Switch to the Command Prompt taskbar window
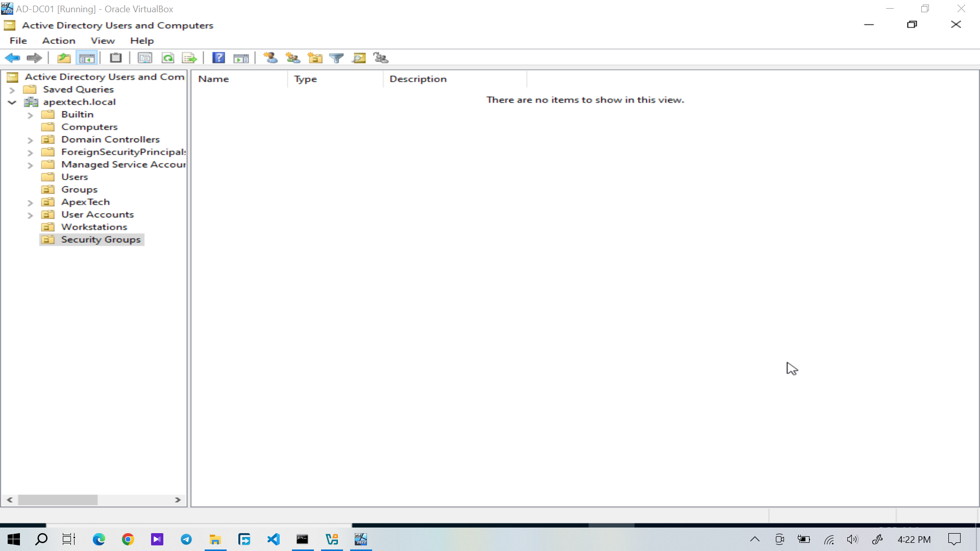Image resolution: width=980 pixels, height=551 pixels. click(303, 539)
